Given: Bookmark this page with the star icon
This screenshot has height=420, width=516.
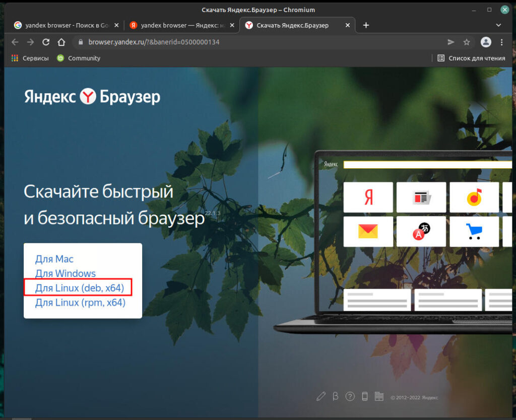Looking at the screenshot, I should [467, 42].
